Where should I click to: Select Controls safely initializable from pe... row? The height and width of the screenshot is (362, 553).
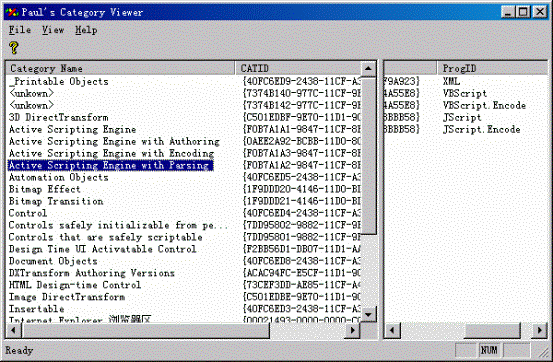(118, 225)
